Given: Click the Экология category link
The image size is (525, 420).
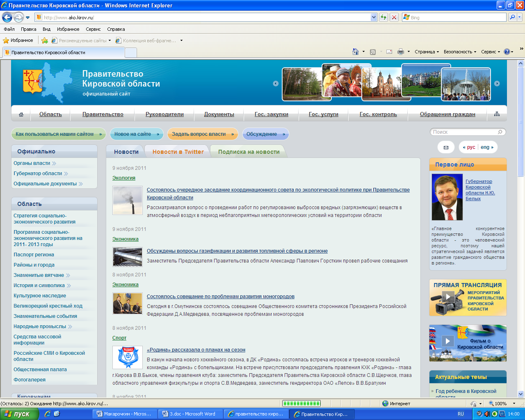Looking at the screenshot, I should 124,178.
